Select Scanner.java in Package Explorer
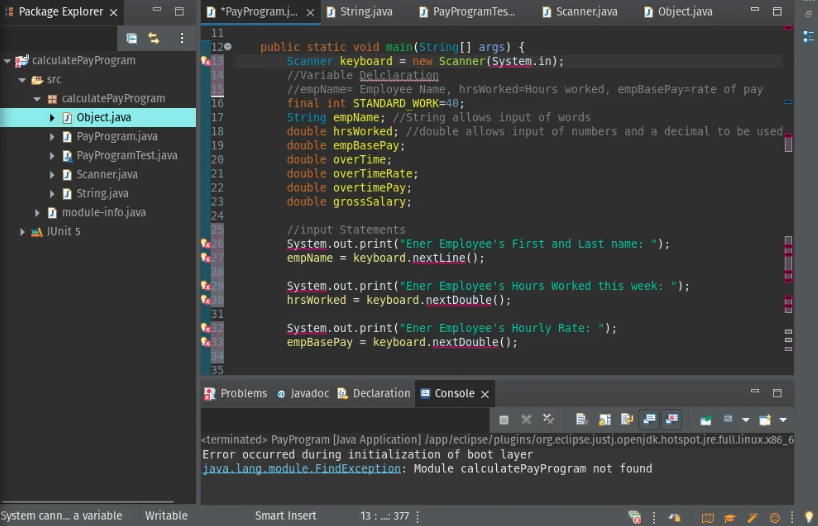The width and height of the screenshot is (818, 526). (x=107, y=175)
